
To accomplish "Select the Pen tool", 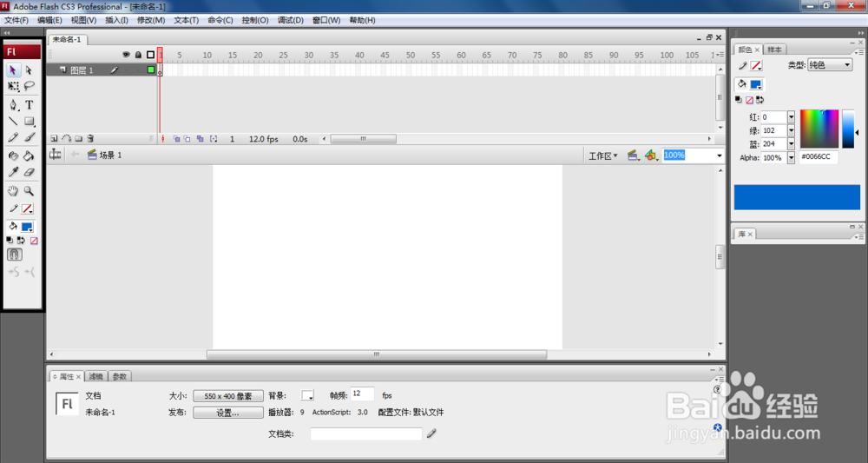I will [x=13, y=104].
